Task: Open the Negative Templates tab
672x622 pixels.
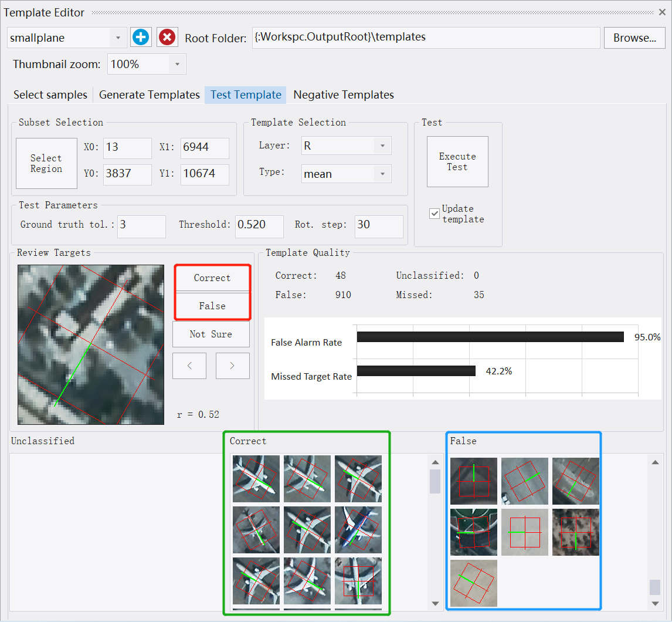Action: click(343, 94)
